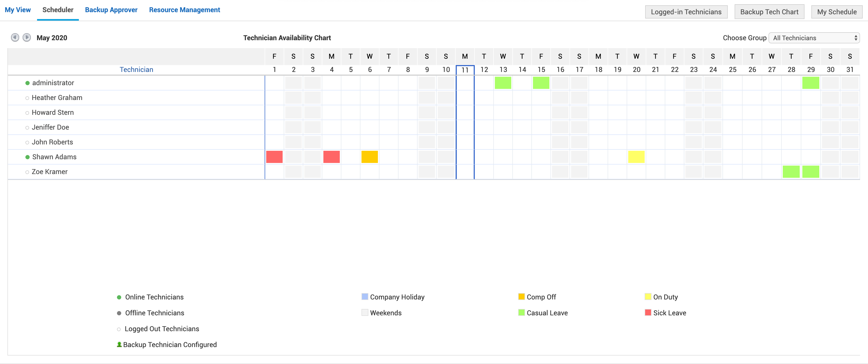Sort by the Technician column header
The image size is (868, 364).
coord(136,70)
